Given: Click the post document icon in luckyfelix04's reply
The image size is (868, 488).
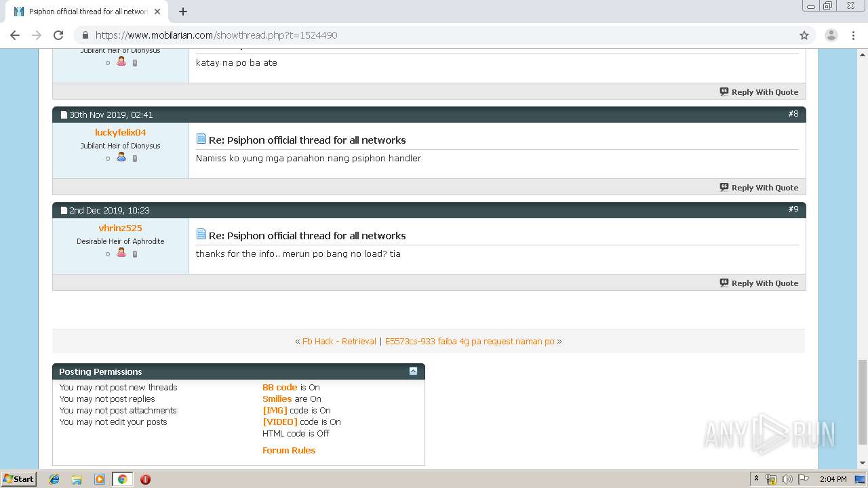Looking at the screenshot, I should [x=201, y=139].
